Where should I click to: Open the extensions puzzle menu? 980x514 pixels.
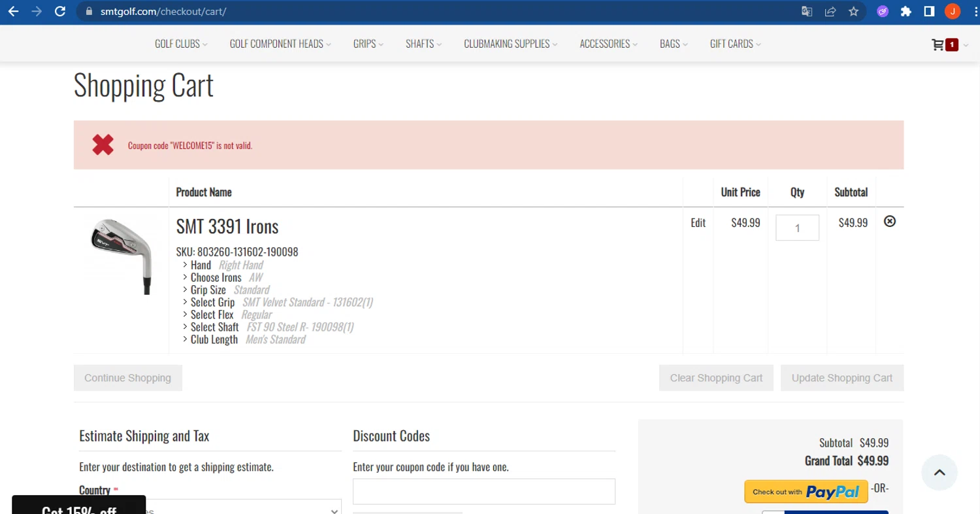[906, 11]
